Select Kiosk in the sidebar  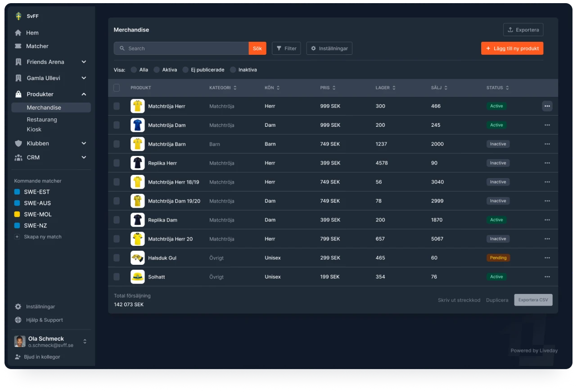(x=34, y=129)
